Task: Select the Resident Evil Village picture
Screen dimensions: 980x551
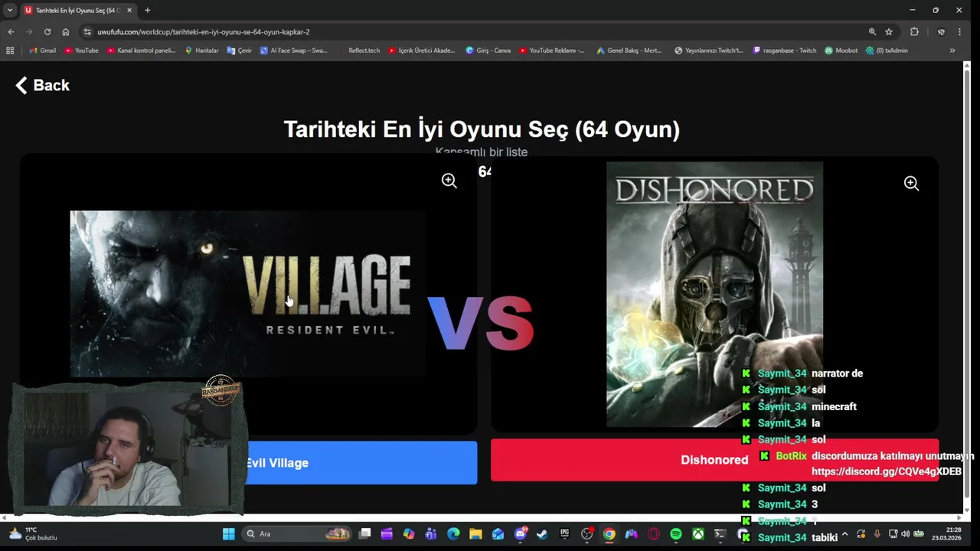Action: (x=247, y=294)
